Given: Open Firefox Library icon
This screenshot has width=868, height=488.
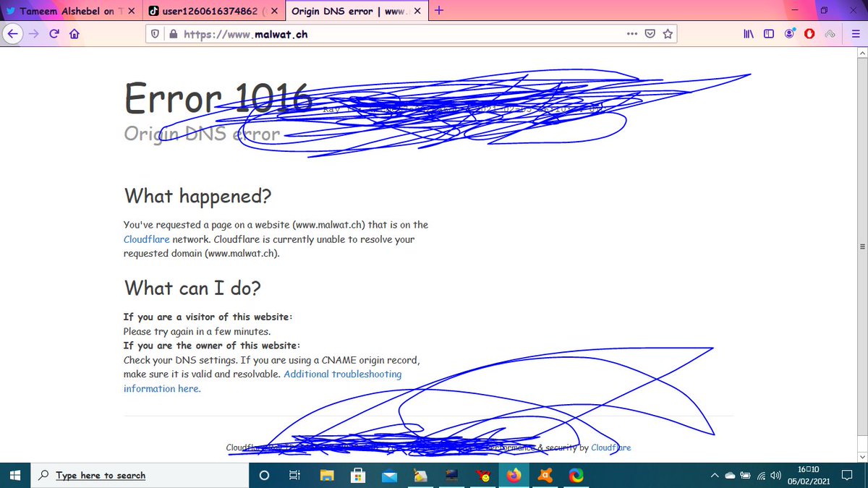Looking at the screenshot, I should [x=749, y=34].
